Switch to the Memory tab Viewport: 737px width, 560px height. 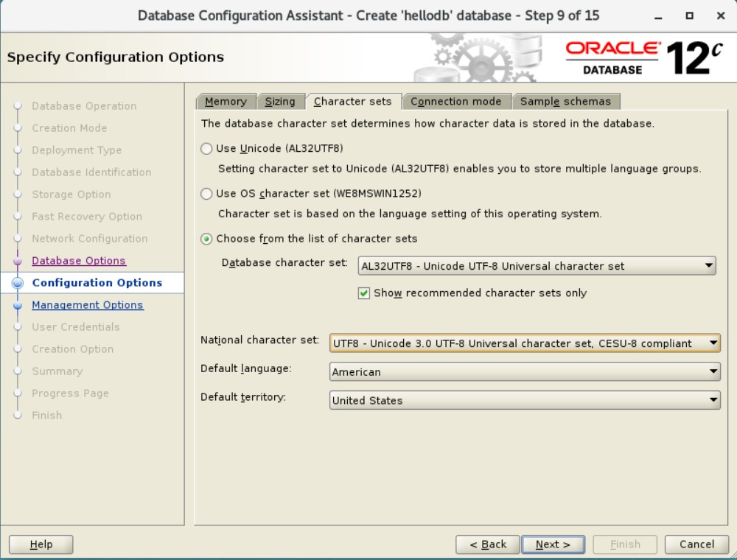[226, 102]
